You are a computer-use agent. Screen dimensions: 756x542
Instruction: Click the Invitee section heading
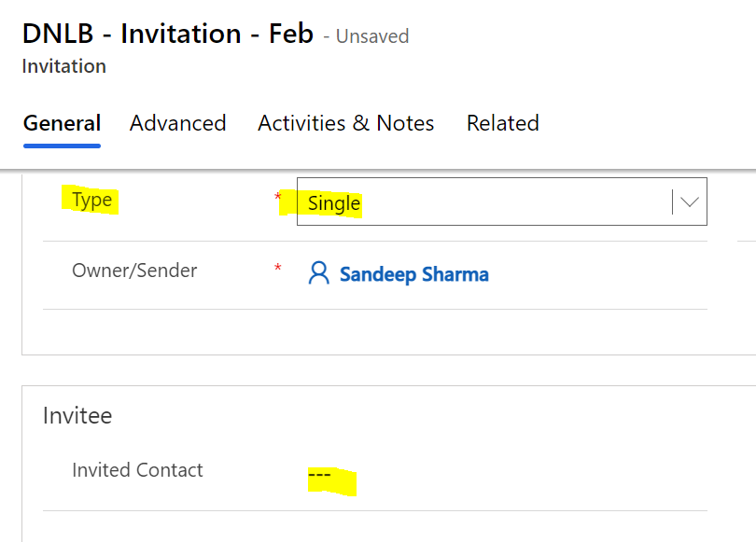click(x=77, y=415)
